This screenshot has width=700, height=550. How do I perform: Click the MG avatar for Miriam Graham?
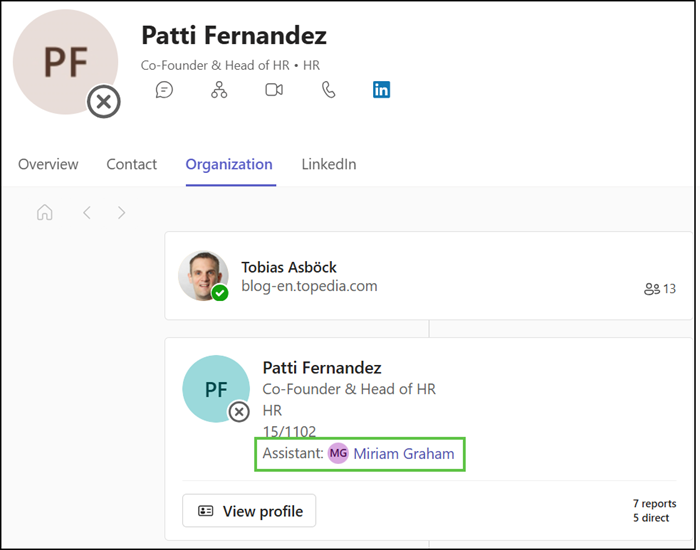[x=338, y=454]
